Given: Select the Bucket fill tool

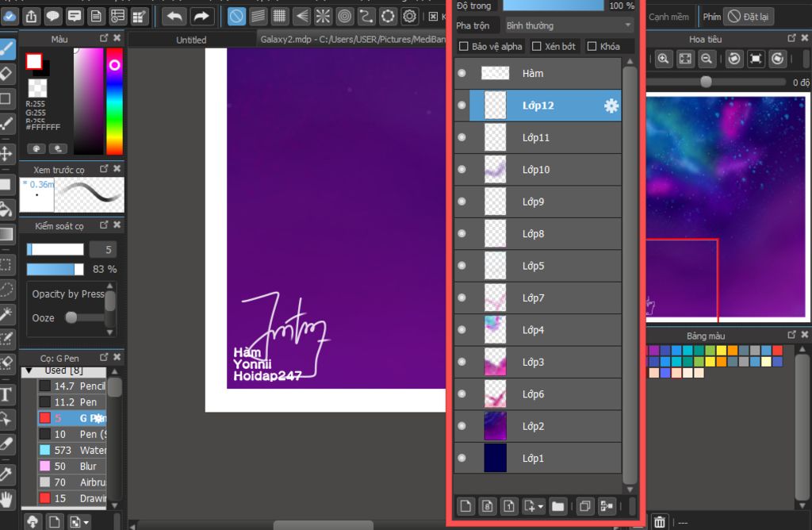Looking at the screenshot, I should tap(6, 209).
